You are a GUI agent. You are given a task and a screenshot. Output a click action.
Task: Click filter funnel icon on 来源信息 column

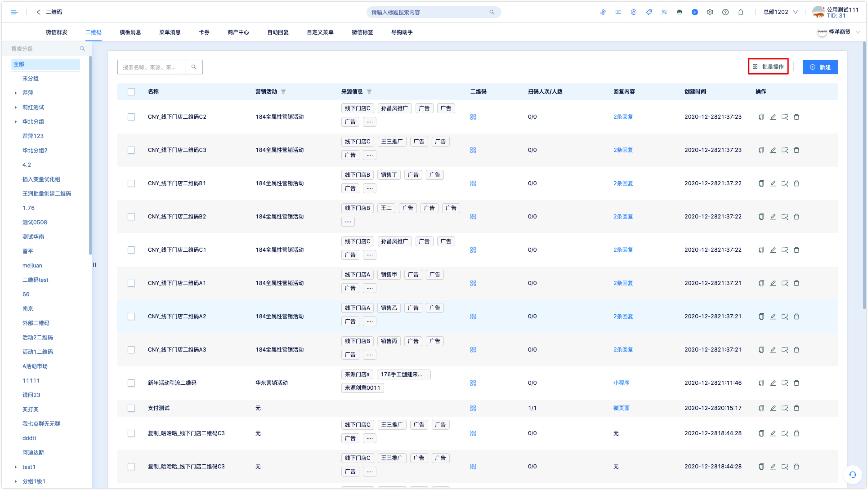click(x=369, y=92)
